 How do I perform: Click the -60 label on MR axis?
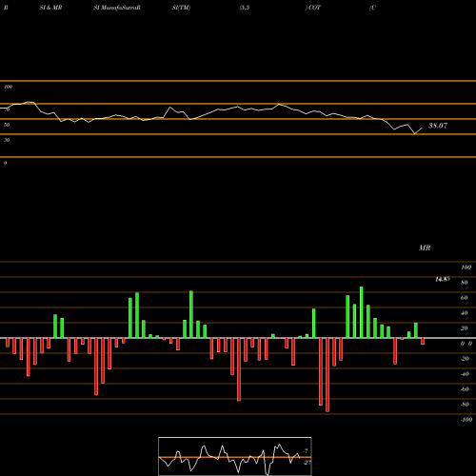tap(465, 389)
